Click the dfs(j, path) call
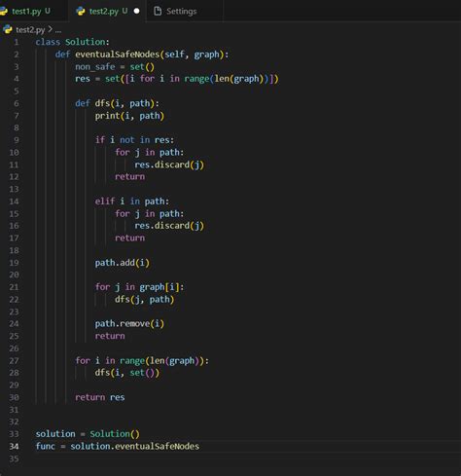Screen dimensions: 461x476 (145, 300)
